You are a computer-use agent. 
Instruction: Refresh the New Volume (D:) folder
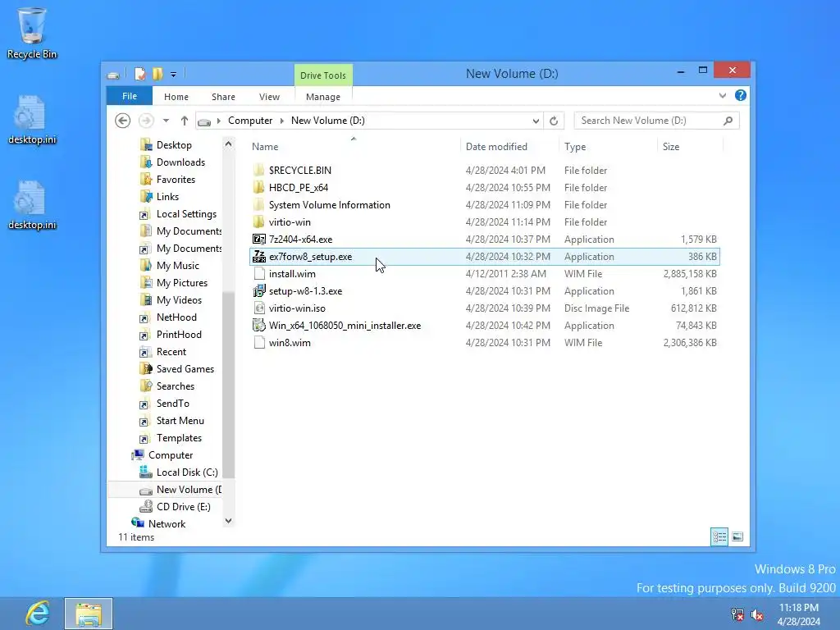click(x=554, y=121)
